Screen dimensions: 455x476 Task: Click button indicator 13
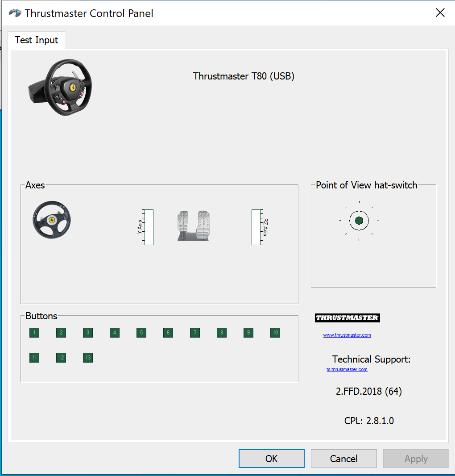(88, 357)
